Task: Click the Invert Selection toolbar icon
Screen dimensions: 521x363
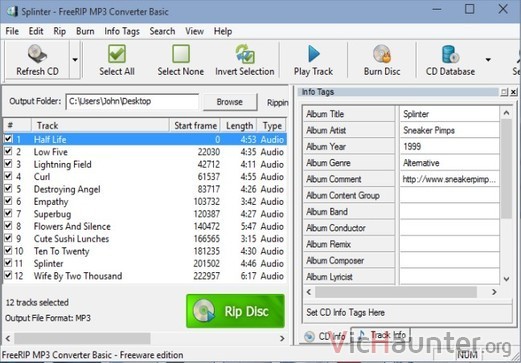Action: (245, 54)
